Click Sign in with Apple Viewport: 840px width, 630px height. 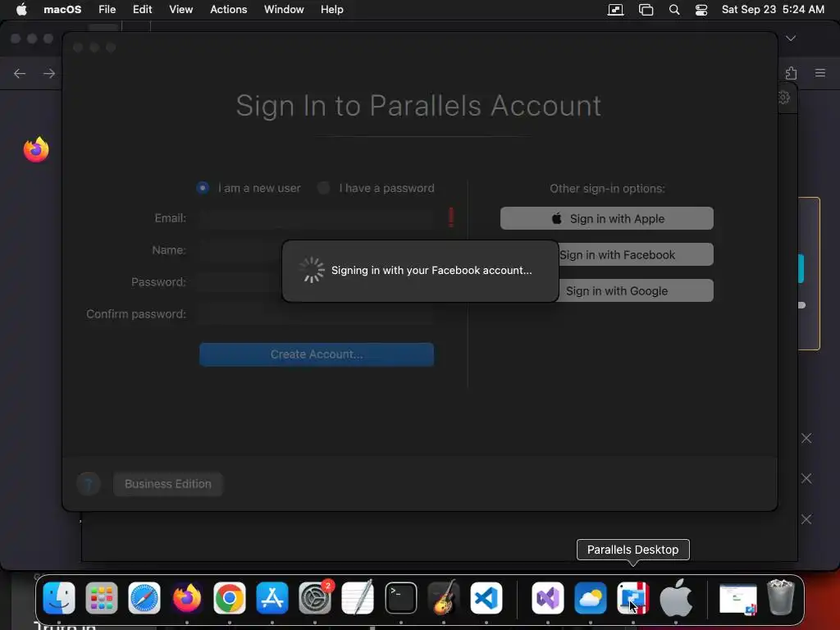pos(606,218)
